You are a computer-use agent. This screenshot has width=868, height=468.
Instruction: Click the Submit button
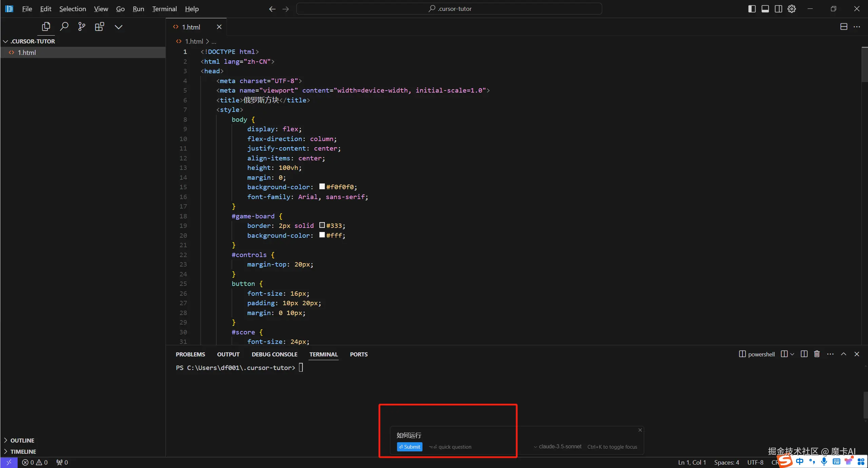tap(410, 447)
